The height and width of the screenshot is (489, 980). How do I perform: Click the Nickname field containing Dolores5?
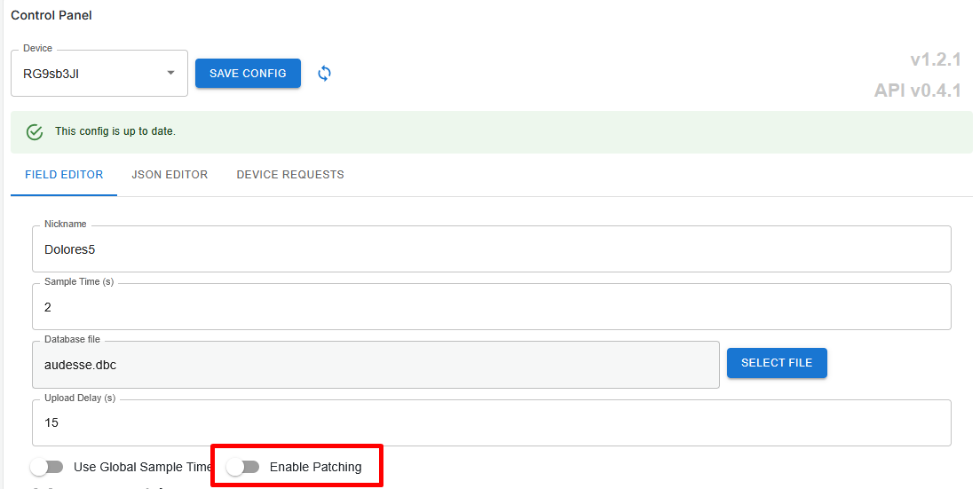tap(492, 249)
